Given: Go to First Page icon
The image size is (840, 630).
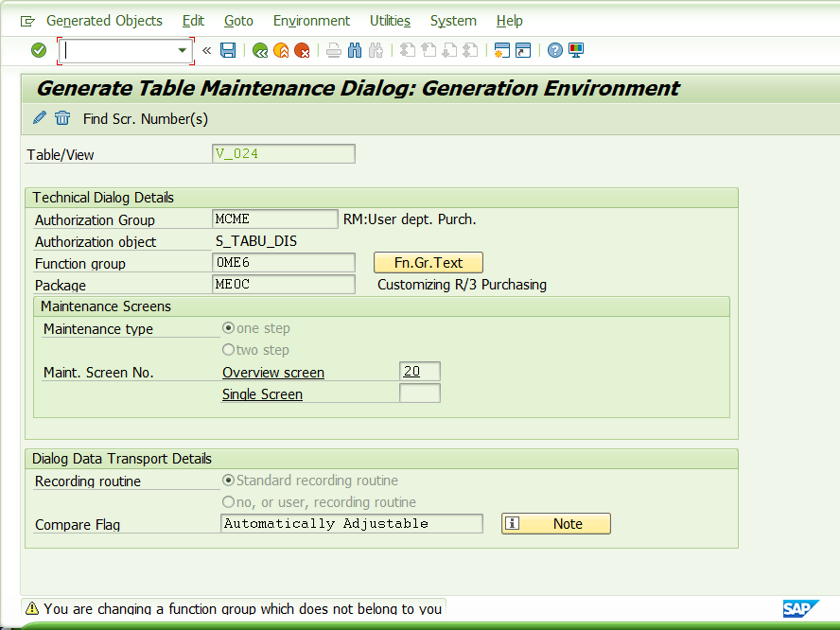Looking at the screenshot, I should tap(408, 50).
